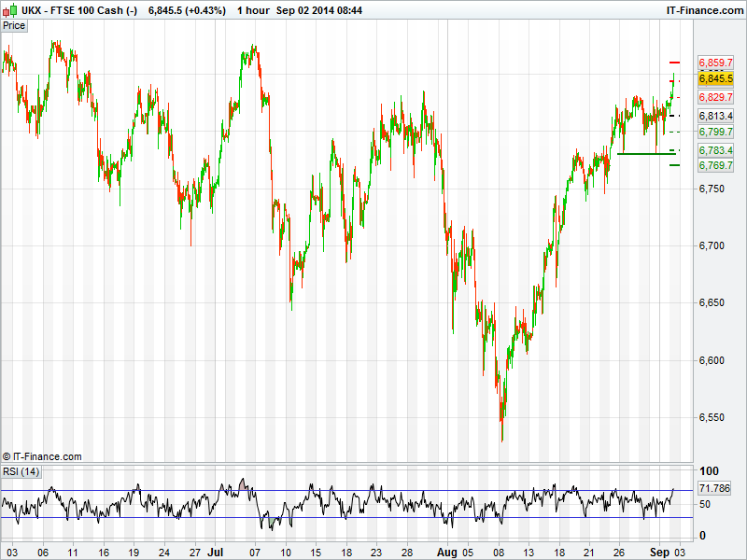Click the 6,829.7 red price level label
The width and height of the screenshot is (747, 560).
tap(715, 97)
